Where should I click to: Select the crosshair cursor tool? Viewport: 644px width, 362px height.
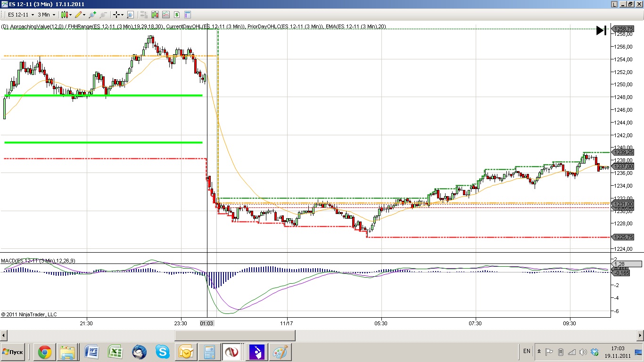pyautogui.click(x=116, y=15)
